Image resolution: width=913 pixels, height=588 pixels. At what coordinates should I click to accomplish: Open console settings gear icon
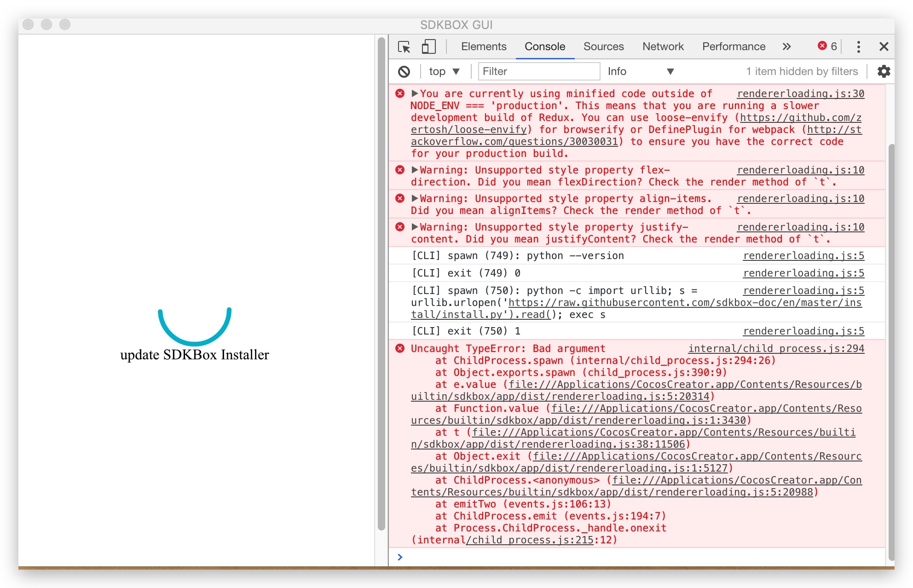[884, 71]
